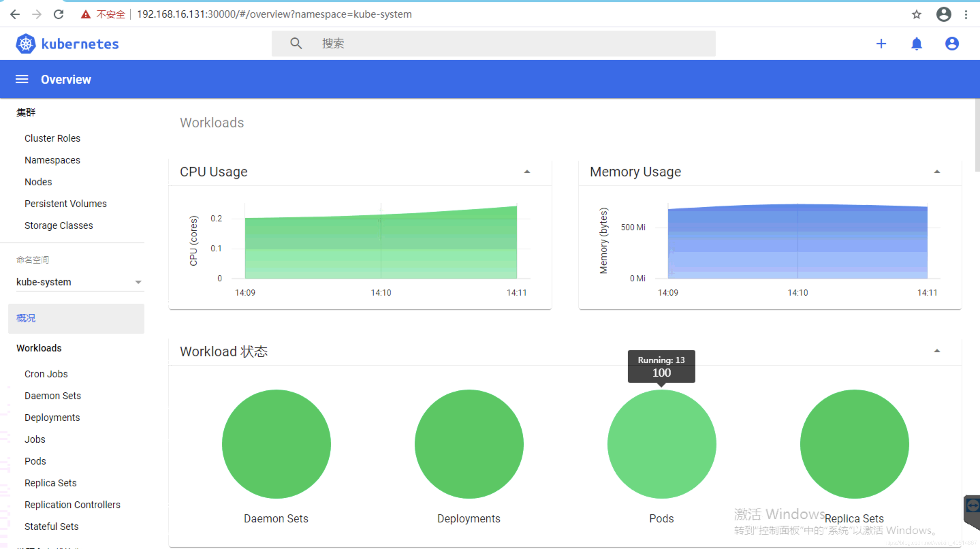Collapse the Memory Usage card
Screen dimensions: 980x549
(937, 172)
